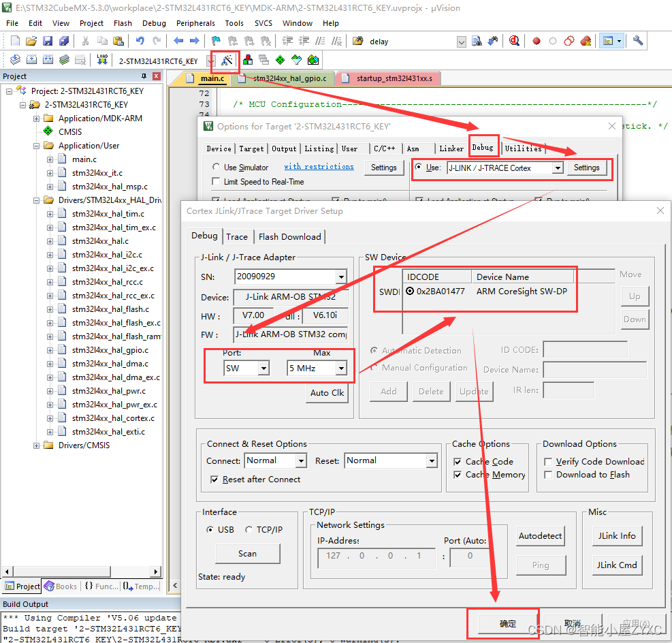Viewport: 672px width, 643px height.
Task: Click the Batch Build toolbar icon
Action: pos(64,60)
